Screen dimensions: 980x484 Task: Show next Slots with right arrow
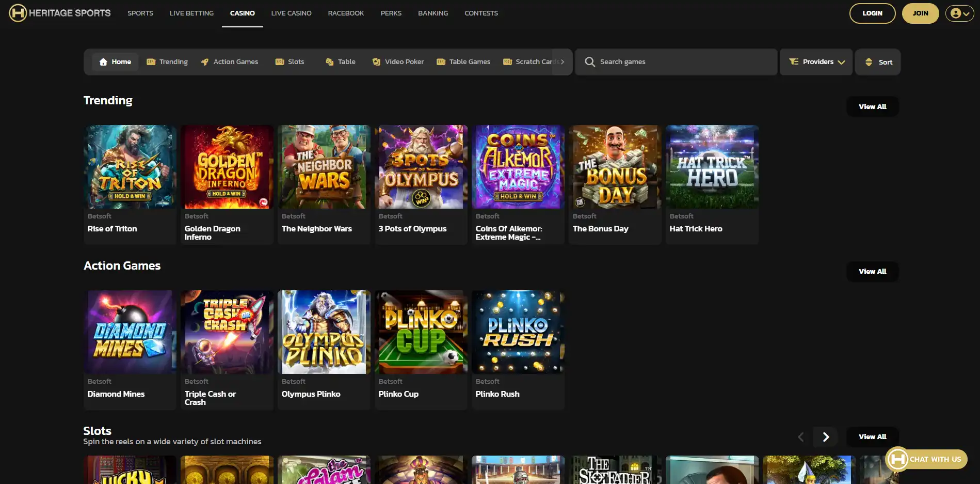[x=826, y=437]
